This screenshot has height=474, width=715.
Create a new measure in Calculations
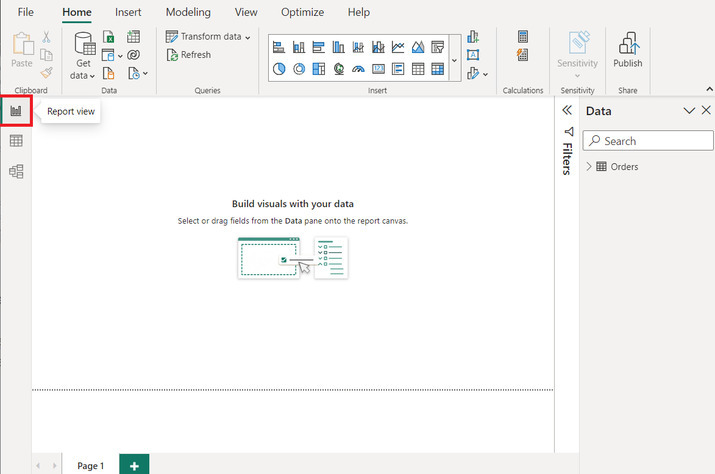tap(523, 37)
